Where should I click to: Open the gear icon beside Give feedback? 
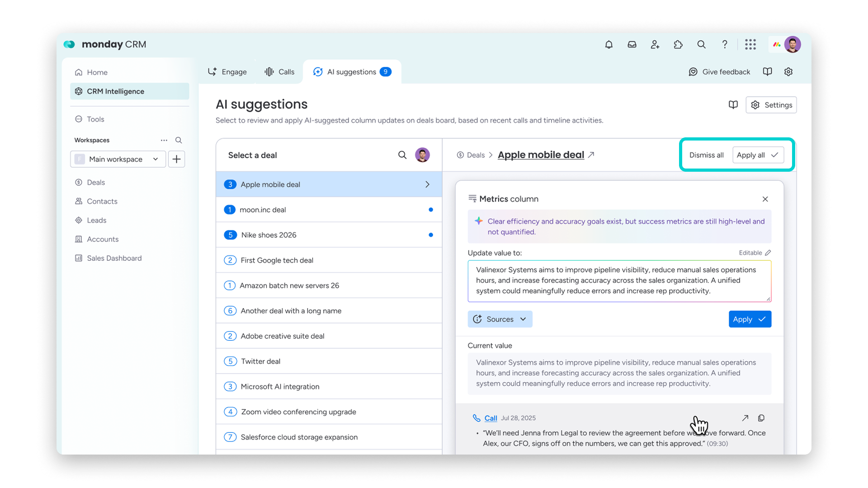[x=788, y=72]
